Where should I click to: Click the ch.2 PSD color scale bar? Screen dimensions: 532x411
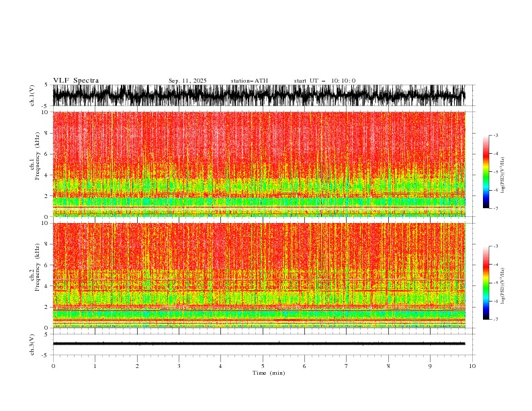pos(486,283)
